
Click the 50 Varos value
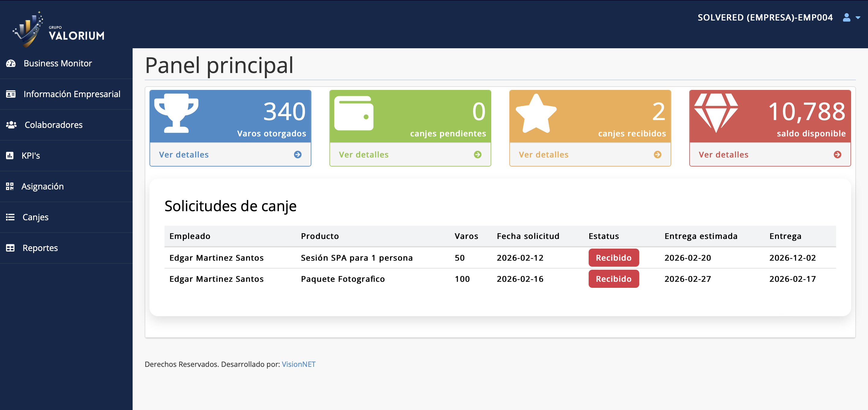[x=460, y=258]
